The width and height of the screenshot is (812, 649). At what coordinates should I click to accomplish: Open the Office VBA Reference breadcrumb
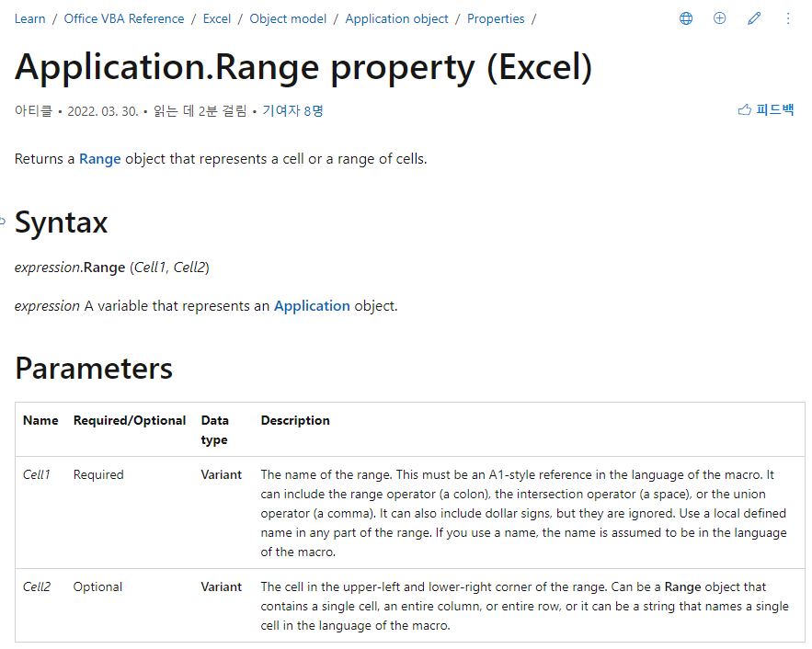tap(124, 18)
